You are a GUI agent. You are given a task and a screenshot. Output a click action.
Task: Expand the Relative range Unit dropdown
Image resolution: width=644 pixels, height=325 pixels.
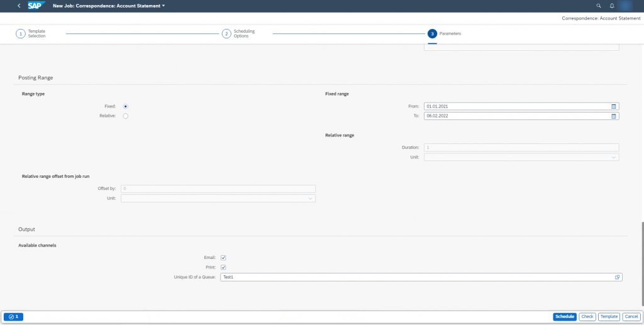613,157
